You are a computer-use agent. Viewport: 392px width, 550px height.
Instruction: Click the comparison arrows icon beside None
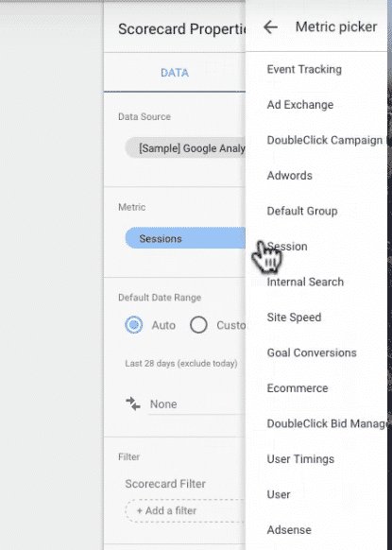point(133,404)
